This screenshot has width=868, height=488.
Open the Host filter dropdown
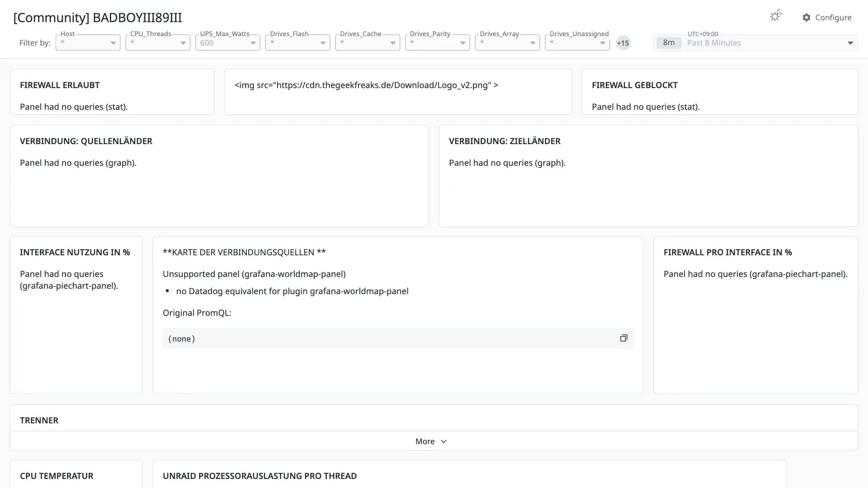[88, 42]
